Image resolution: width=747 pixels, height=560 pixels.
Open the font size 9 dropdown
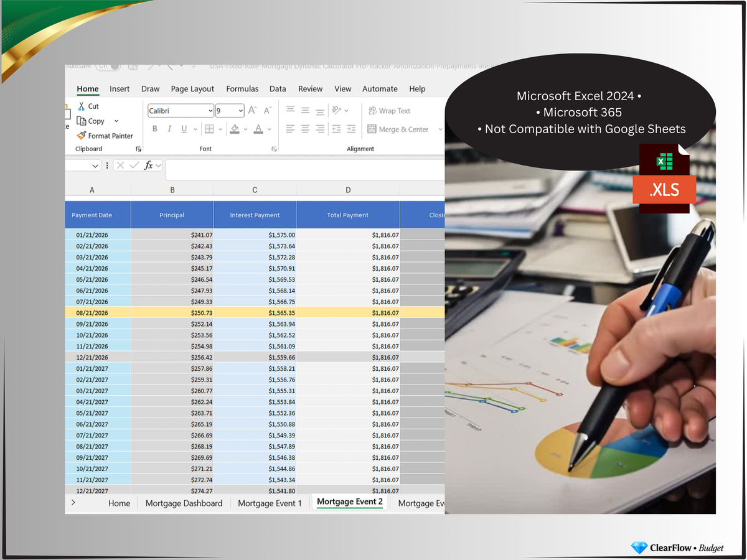point(240,111)
